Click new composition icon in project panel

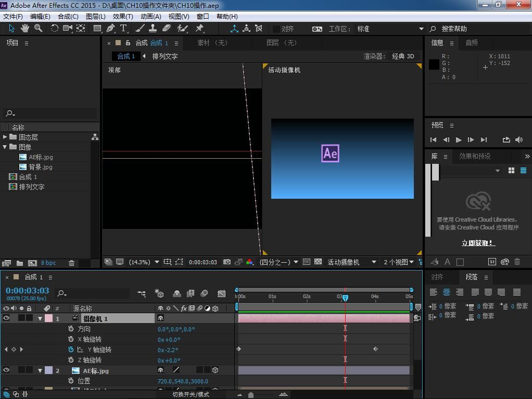click(x=33, y=263)
